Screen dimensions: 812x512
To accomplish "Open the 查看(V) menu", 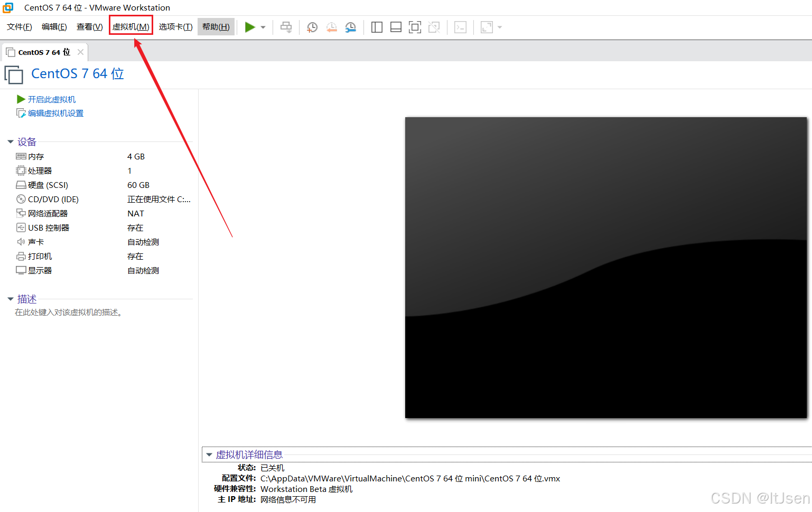I will tap(90, 27).
